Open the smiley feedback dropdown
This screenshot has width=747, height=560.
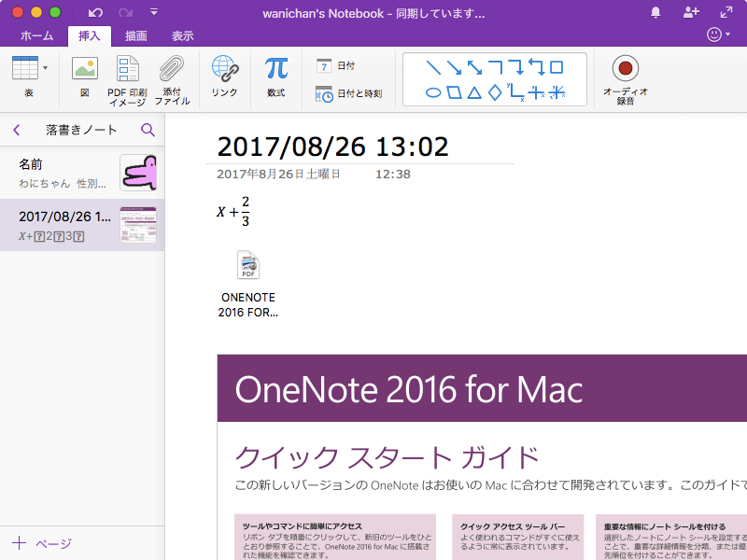point(717,34)
